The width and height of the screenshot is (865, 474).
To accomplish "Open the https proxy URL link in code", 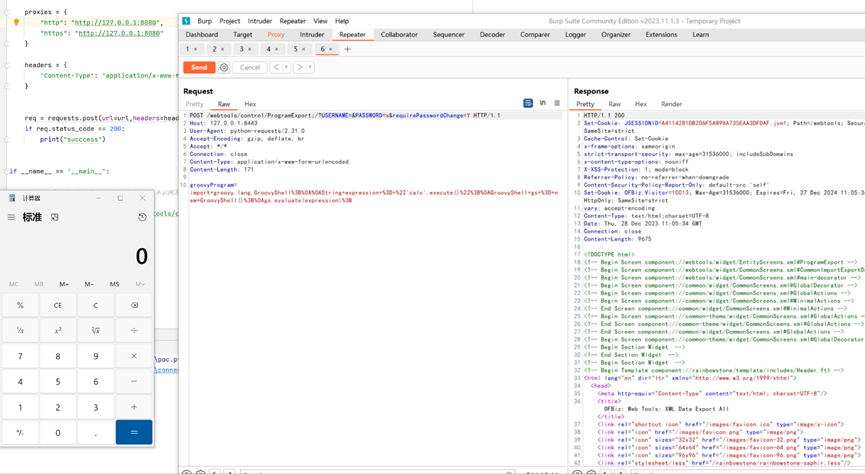I will [119, 33].
